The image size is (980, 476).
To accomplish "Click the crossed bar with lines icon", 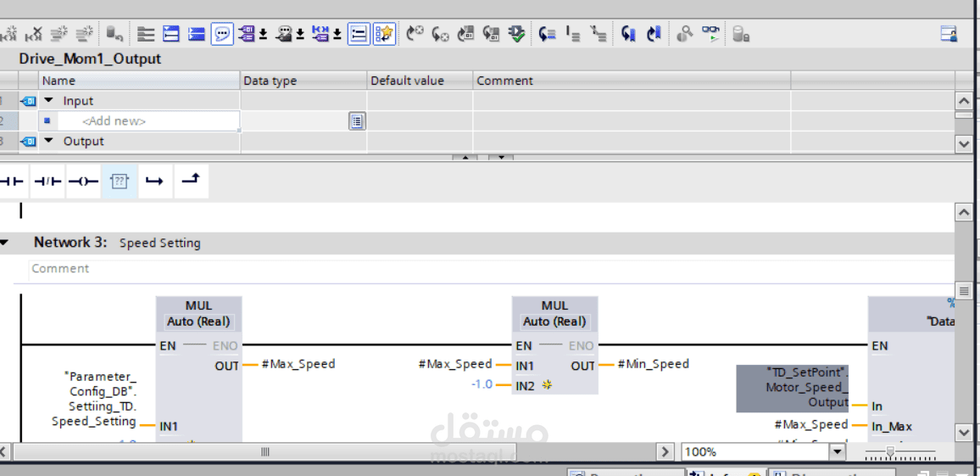I will pyautogui.click(x=599, y=34).
